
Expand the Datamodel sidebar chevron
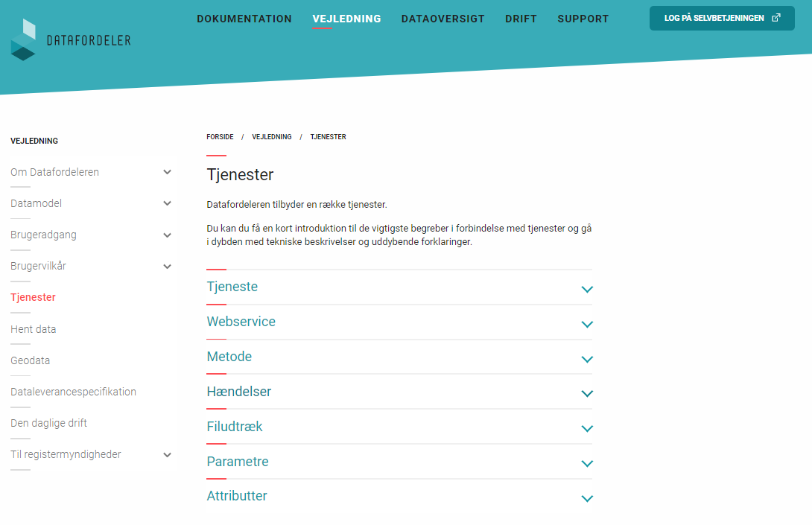click(167, 203)
